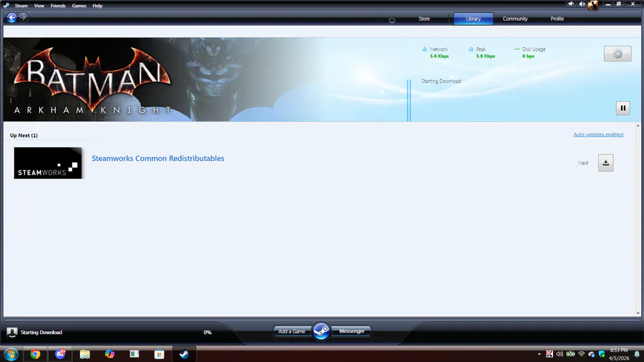This screenshot has width=644, height=362.
Task: Switch to the Store tab
Action: 424,19
